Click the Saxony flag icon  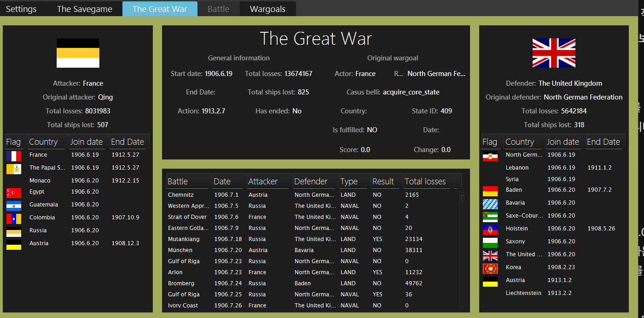[x=490, y=243]
